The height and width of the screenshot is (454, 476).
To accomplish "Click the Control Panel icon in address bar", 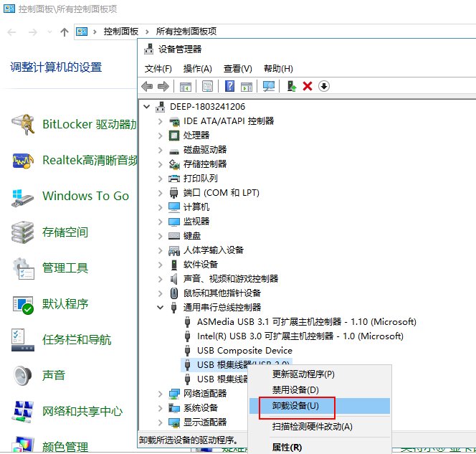I will click(x=82, y=32).
